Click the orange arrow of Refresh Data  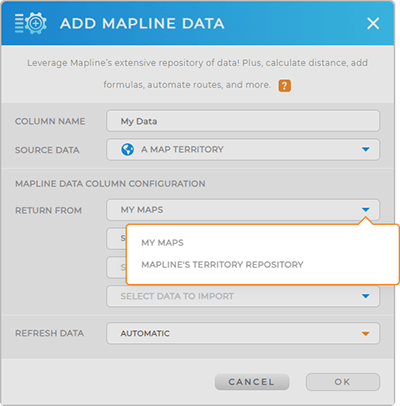(x=366, y=334)
